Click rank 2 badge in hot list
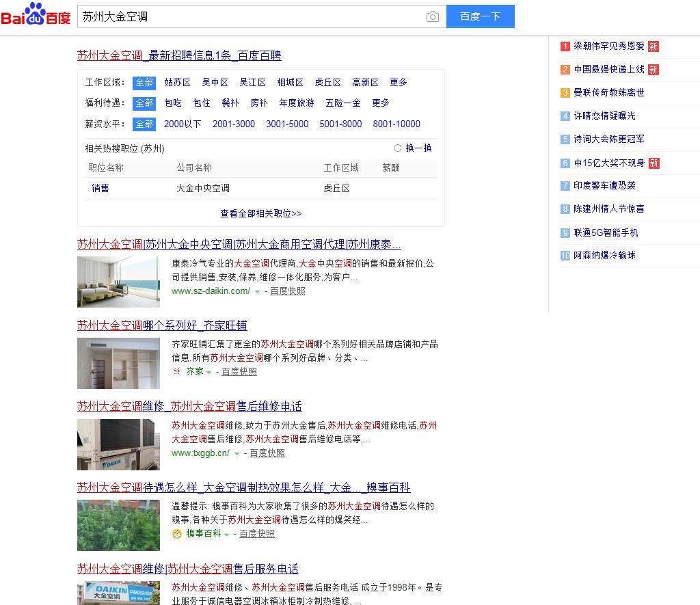The height and width of the screenshot is (605, 700). 565,69
